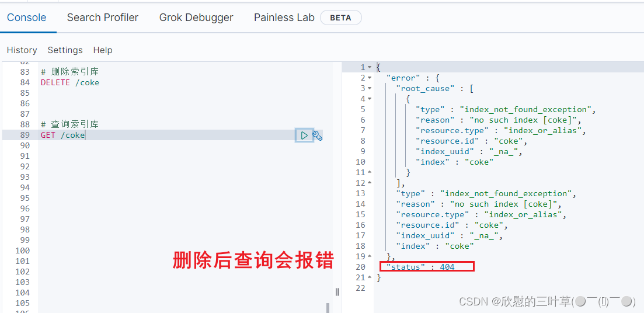This screenshot has width=644, height=313.
Task: Open the Help link
Action: point(103,50)
